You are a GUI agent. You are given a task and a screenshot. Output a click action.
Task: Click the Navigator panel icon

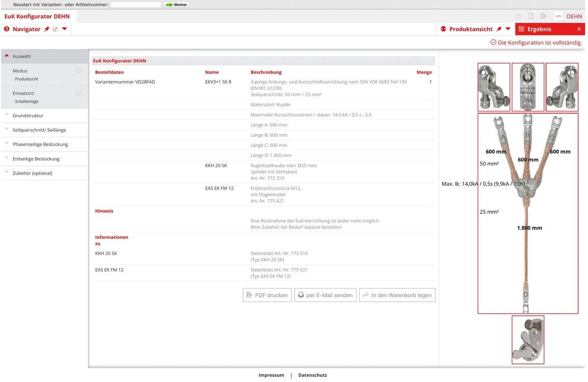point(7,29)
